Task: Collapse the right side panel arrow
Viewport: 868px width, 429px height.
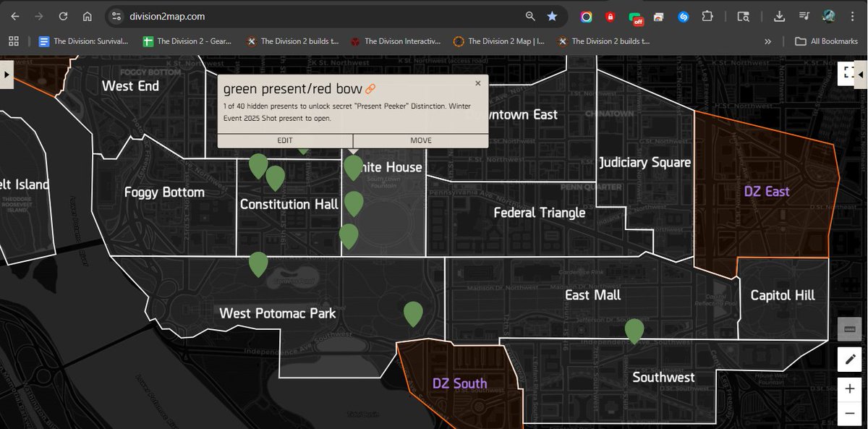Action: click(x=861, y=73)
